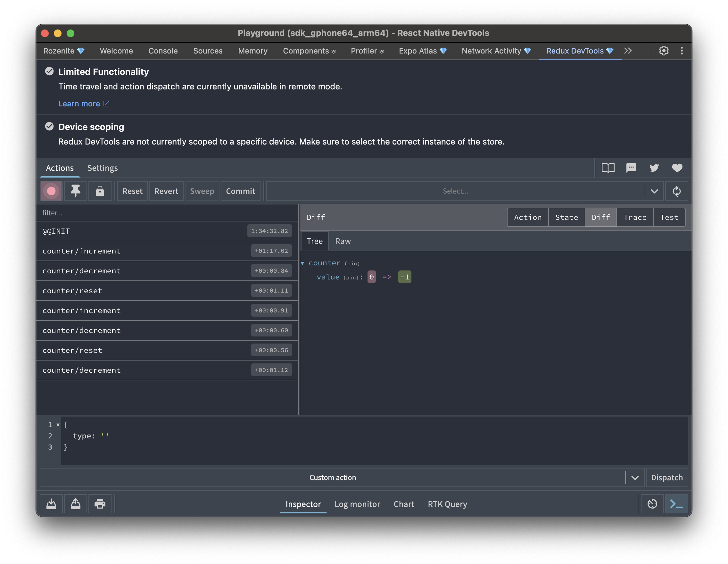The image size is (728, 564).
Task: Click the lock changes icon
Action: click(x=100, y=191)
